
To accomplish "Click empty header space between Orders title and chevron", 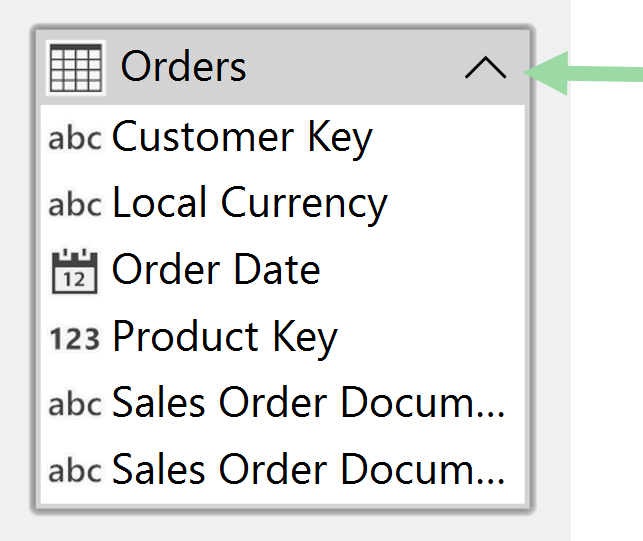I will coord(355,68).
